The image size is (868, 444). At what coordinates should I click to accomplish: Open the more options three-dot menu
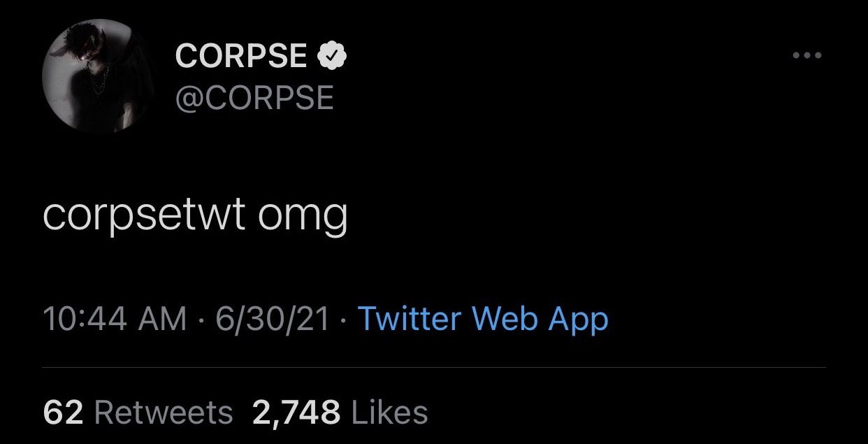point(808,55)
